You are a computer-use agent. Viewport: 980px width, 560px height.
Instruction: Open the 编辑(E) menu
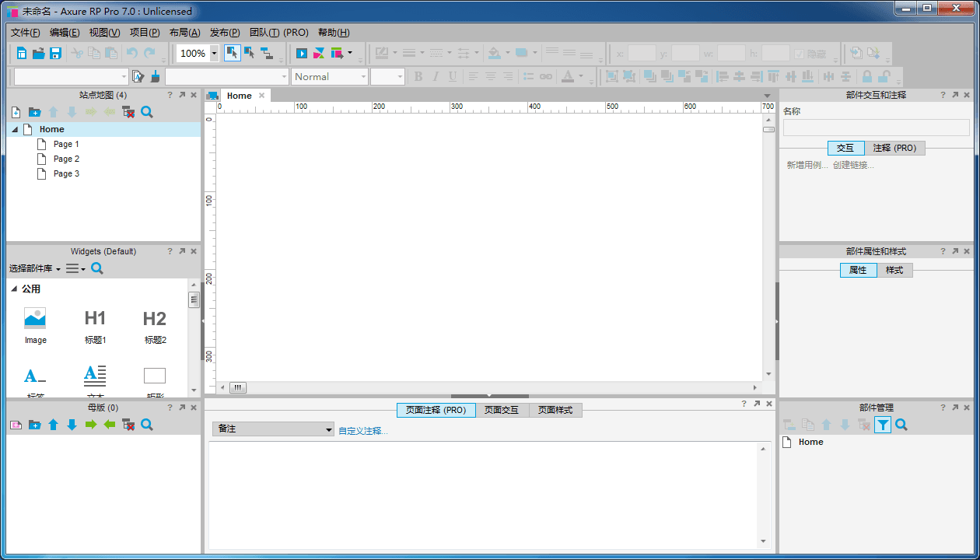65,33
